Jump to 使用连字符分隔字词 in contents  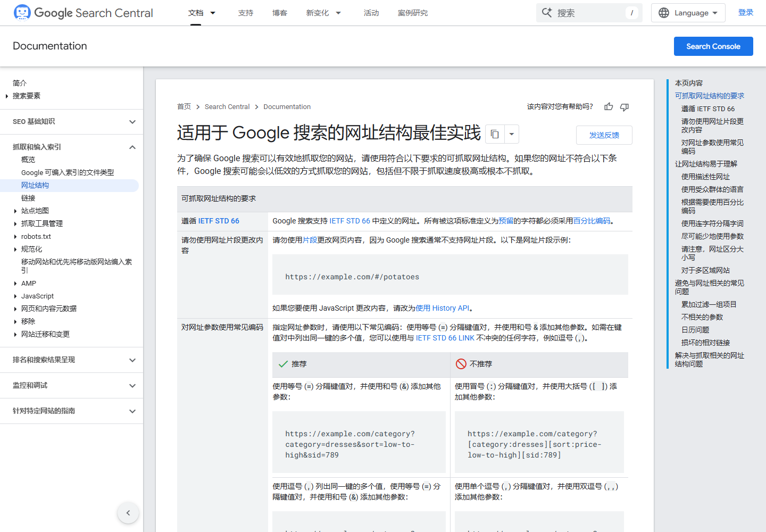pos(712,223)
